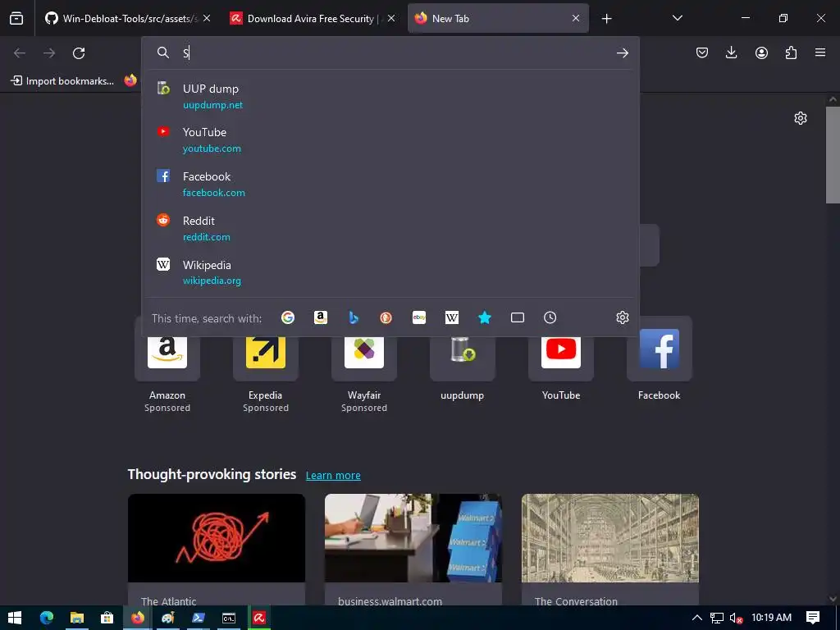The width and height of the screenshot is (840, 630).
Task: Open the Windows Start menu
Action: coord(15,618)
